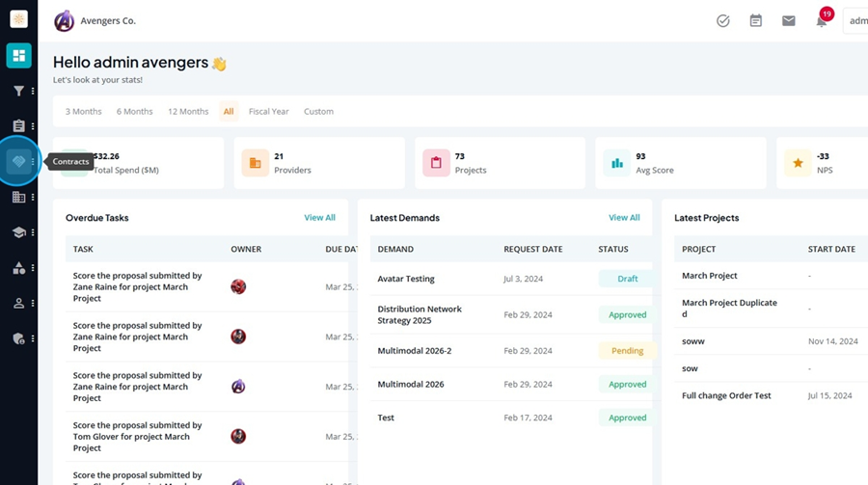The image size is (868, 485).
Task: Click the NPS star icon
Action: click(798, 163)
